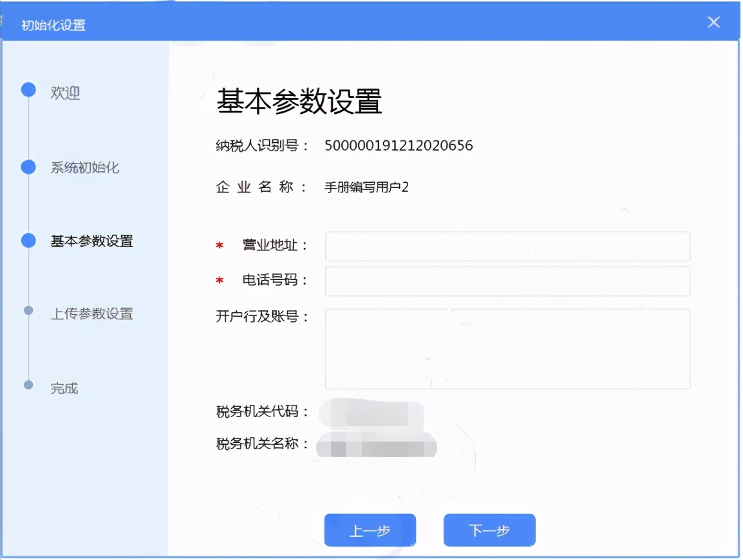Click the 营业地址 input field
This screenshot has height=560, width=743.
(508, 246)
